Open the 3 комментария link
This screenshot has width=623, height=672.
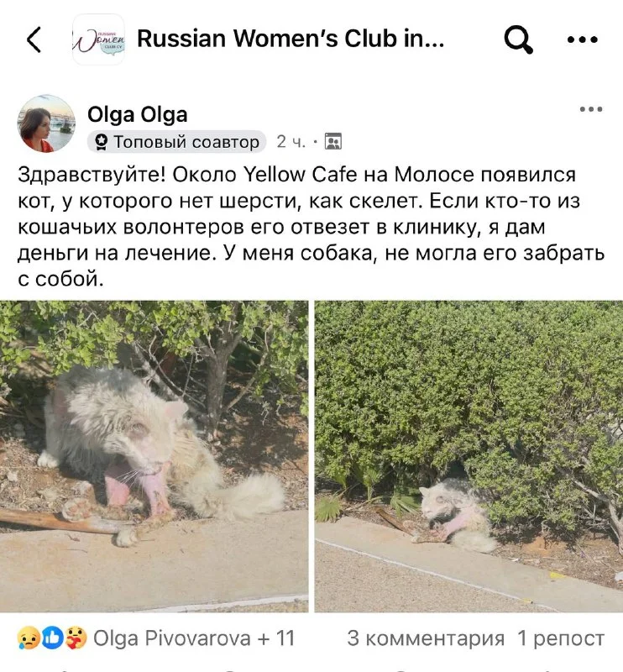[426, 638]
